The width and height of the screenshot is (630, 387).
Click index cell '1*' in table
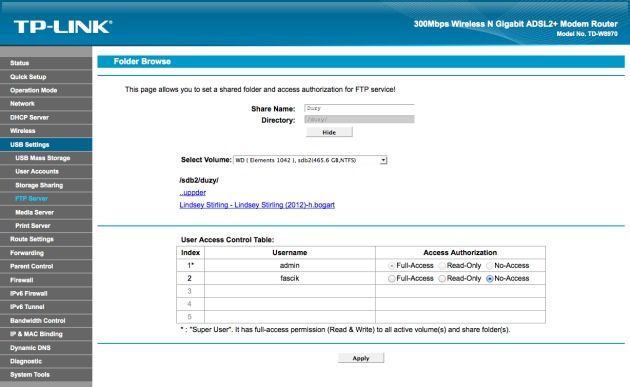(x=190, y=266)
